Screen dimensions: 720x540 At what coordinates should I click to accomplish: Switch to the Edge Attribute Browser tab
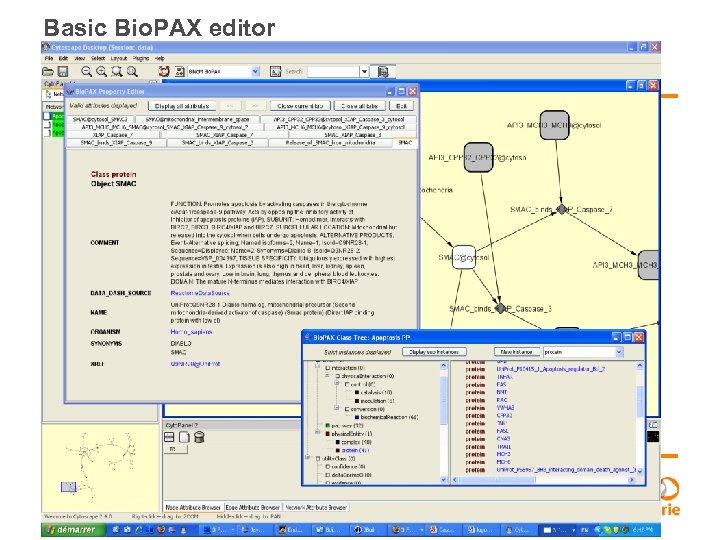point(253,507)
